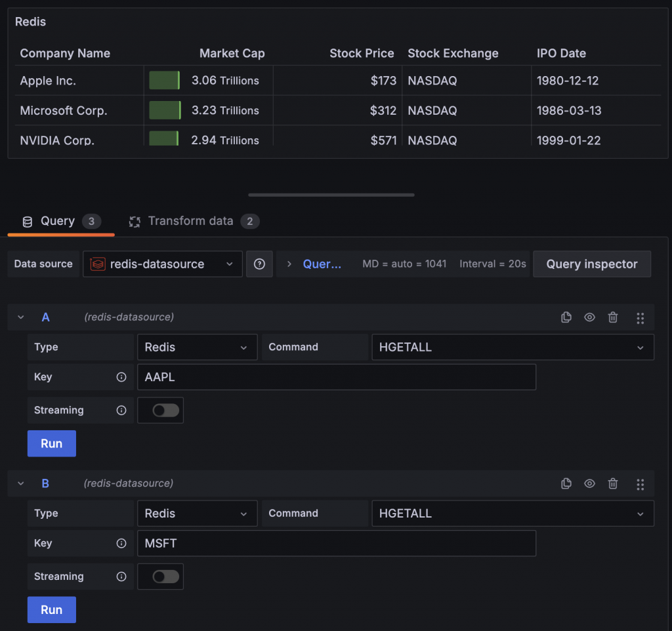This screenshot has height=631, width=672.
Task: Show Streaming info for query A
Action: (121, 411)
